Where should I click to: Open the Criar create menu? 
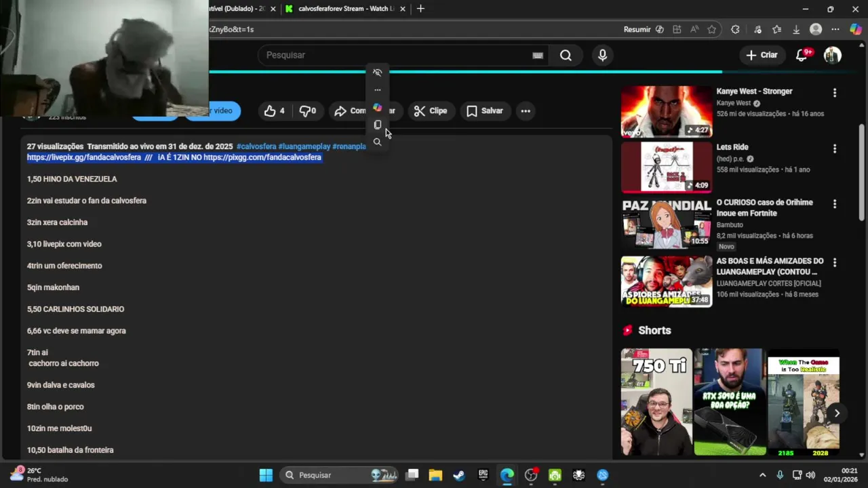762,56
